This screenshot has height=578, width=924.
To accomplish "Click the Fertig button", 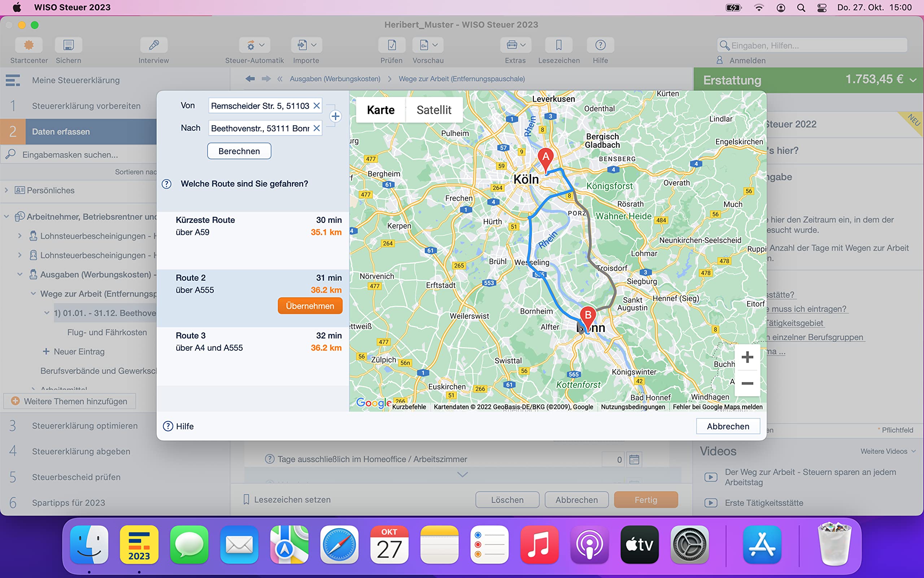I will click(646, 500).
